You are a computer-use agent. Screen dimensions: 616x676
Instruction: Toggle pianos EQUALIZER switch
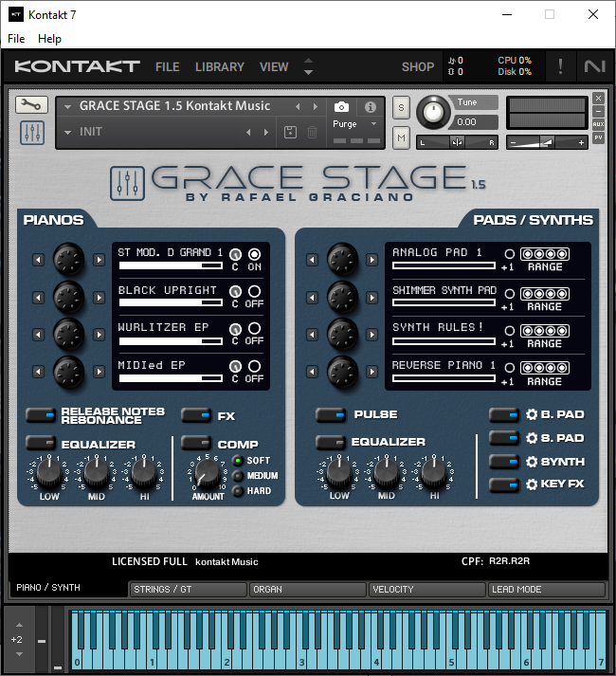41,443
